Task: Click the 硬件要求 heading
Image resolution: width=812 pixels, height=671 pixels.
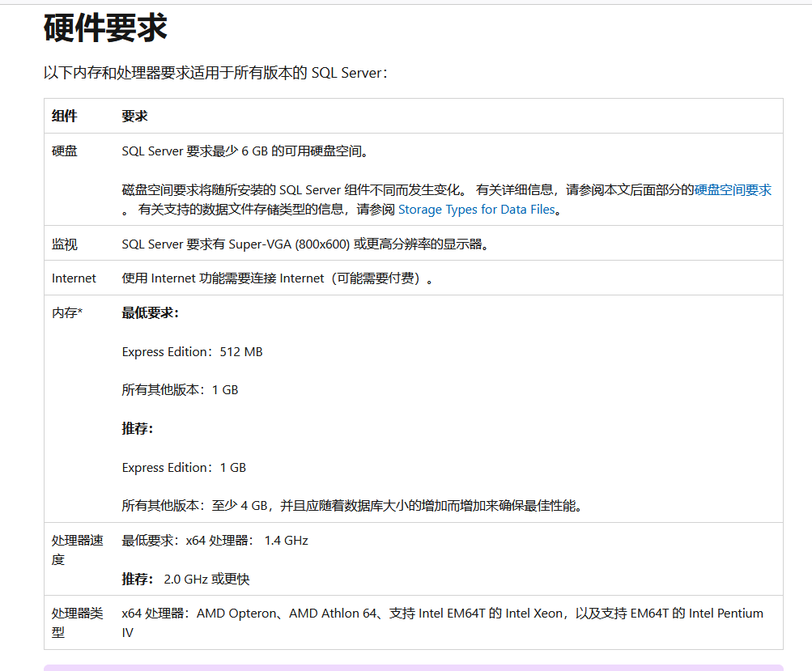Action: (x=105, y=28)
